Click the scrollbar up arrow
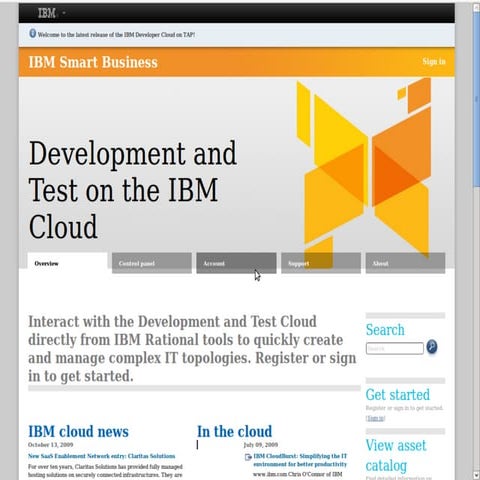Screen dimensions: 480x480 click(x=476, y=7)
